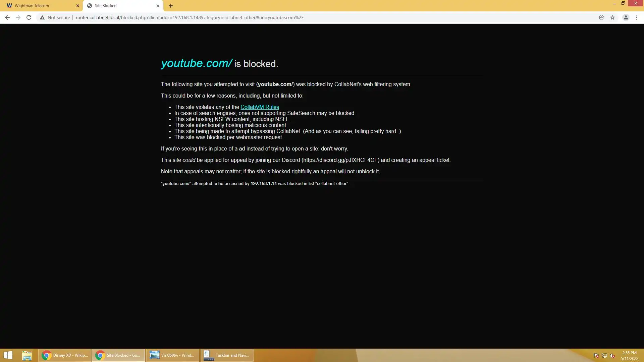Close the Wightman Telecom tab
Screen dimensions: 644x362
77,6
